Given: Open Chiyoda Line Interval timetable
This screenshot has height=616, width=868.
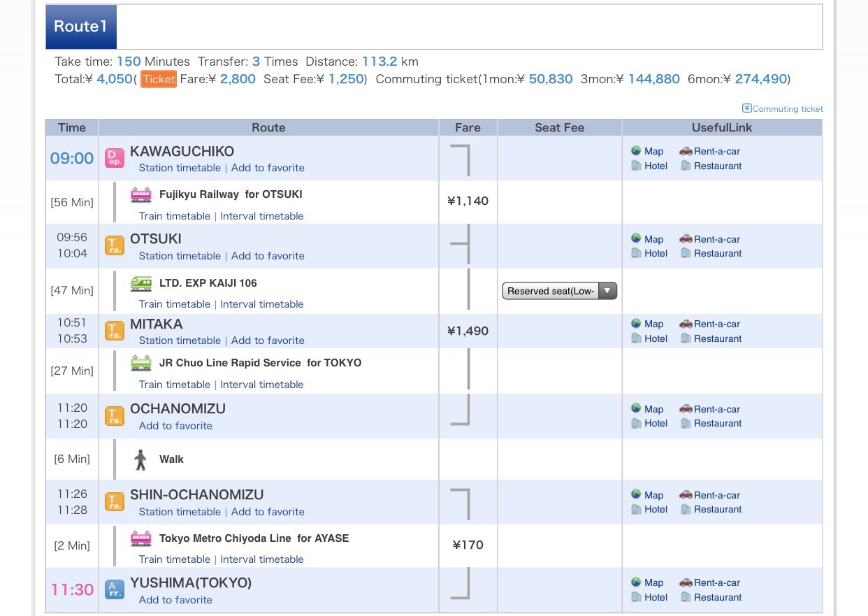Looking at the screenshot, I should pyautogui.click(x=262, y=559).
